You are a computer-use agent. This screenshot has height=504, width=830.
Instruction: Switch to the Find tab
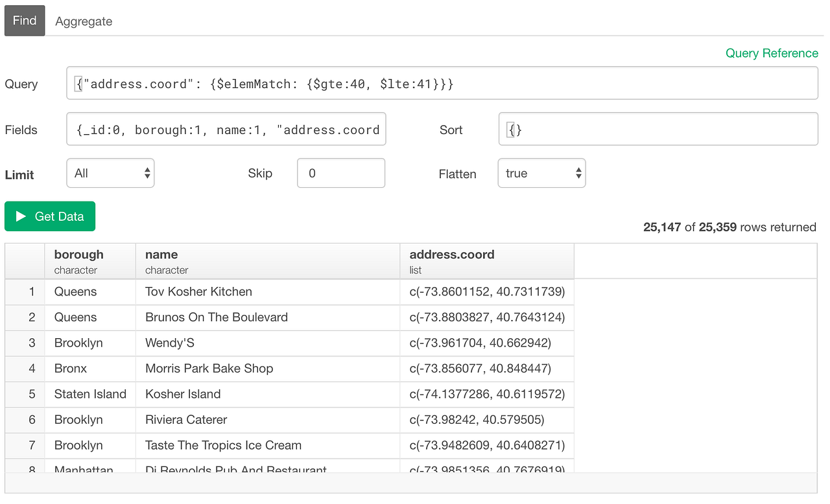[x=24, y=20]
